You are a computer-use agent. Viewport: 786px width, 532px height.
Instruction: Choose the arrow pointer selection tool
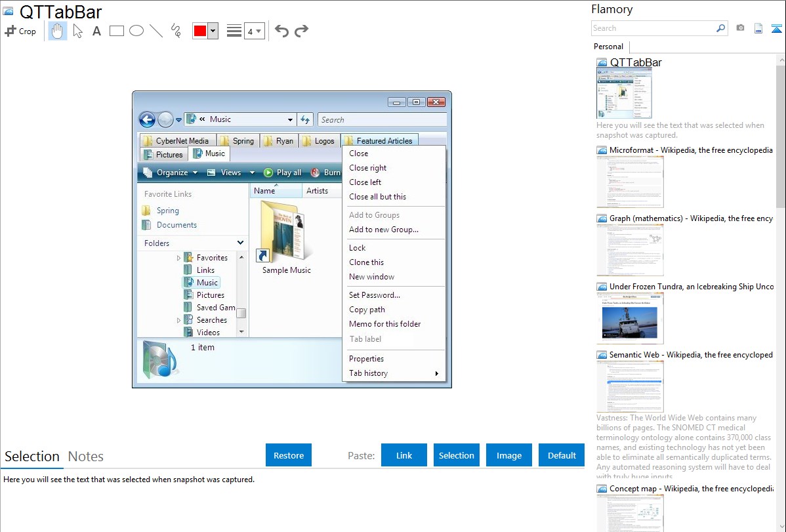77,31
